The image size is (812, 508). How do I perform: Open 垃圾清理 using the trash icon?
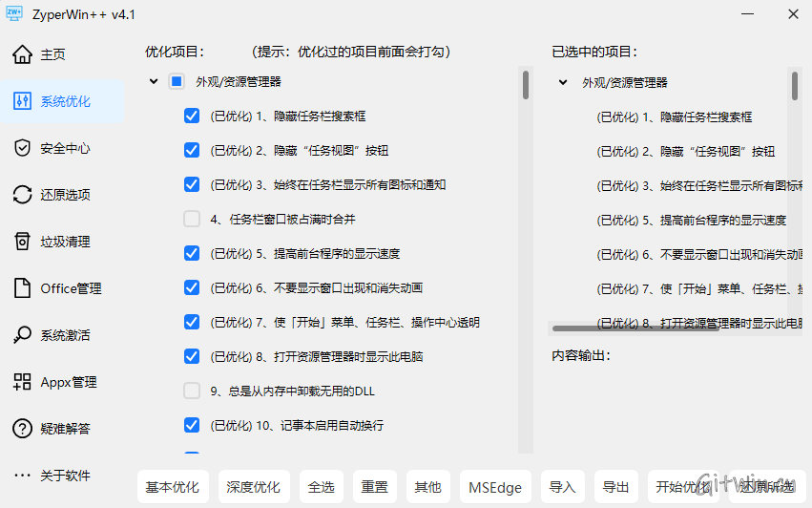point(23,242)
